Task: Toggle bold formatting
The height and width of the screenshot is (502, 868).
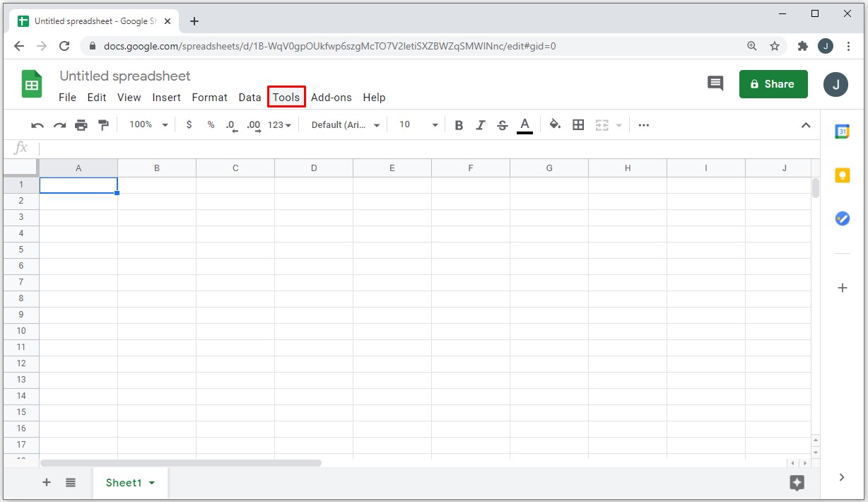Action: pos(459,125)
